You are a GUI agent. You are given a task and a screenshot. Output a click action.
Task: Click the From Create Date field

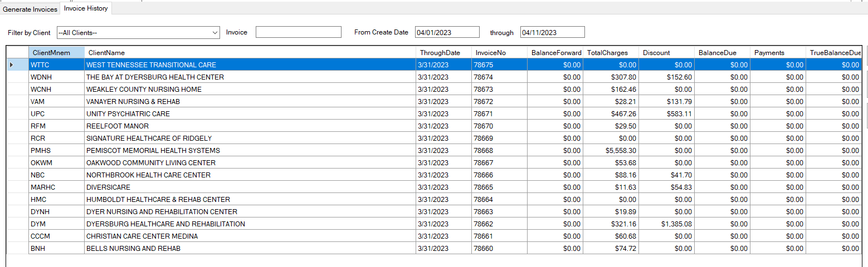coord(447,33)
